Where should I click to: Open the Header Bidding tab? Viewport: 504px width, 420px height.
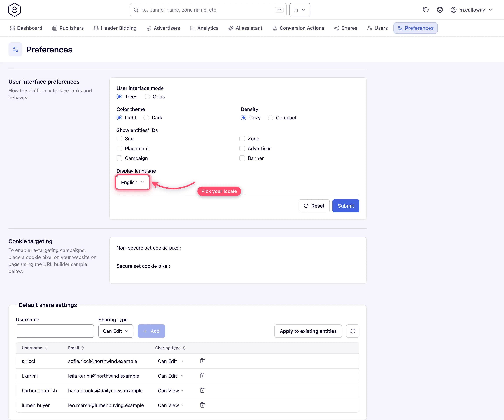[x=115, y=28]
